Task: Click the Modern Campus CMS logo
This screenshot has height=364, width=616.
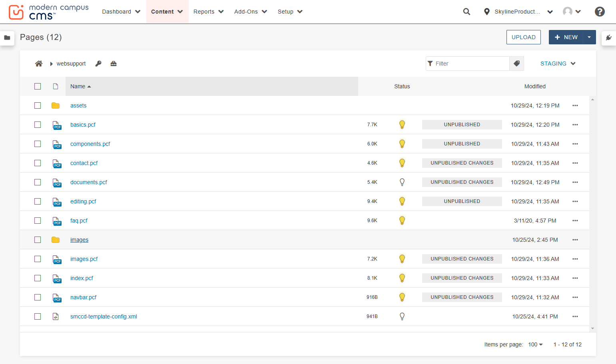Action: tap(48, 12)
